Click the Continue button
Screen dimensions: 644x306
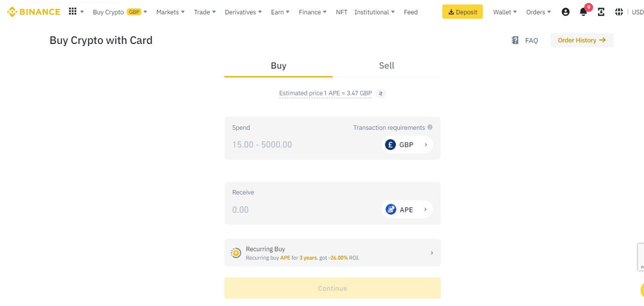click(x=333, y=288)
